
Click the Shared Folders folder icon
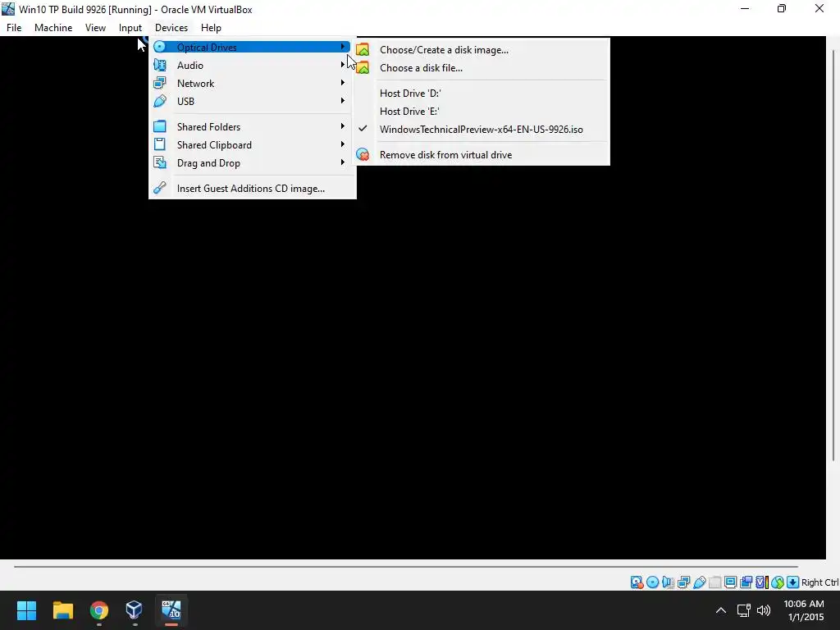coord(160,127)
